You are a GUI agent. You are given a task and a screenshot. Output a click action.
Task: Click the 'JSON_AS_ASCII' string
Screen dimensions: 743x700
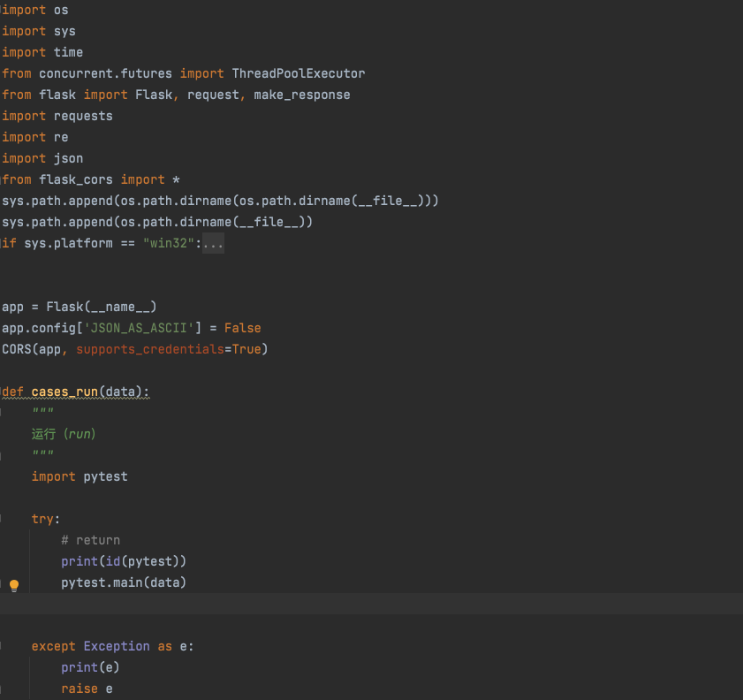coord(140,328)
